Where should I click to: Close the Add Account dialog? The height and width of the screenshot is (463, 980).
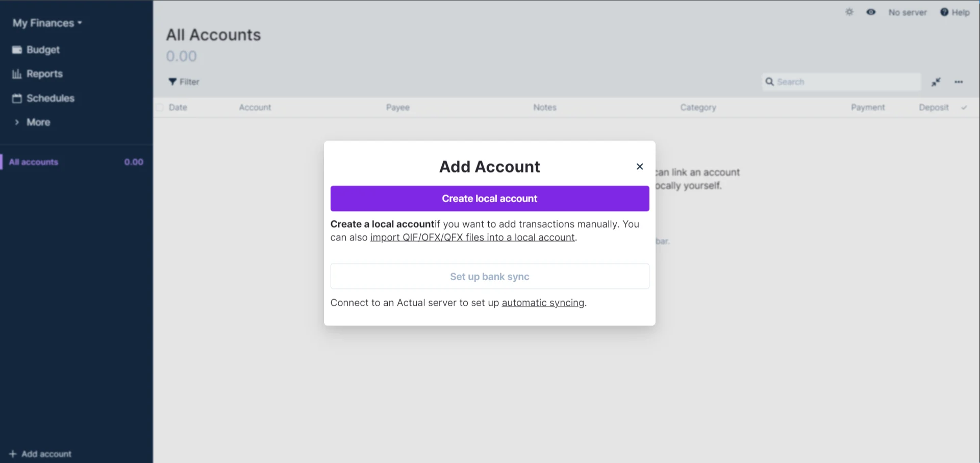click(639, 166)
